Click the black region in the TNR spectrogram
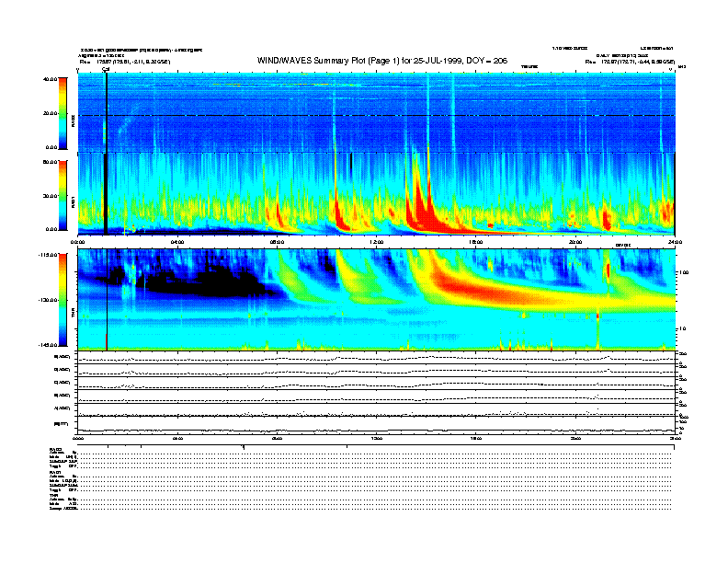The width and height of the screenshot is (728, 563). 204,282
